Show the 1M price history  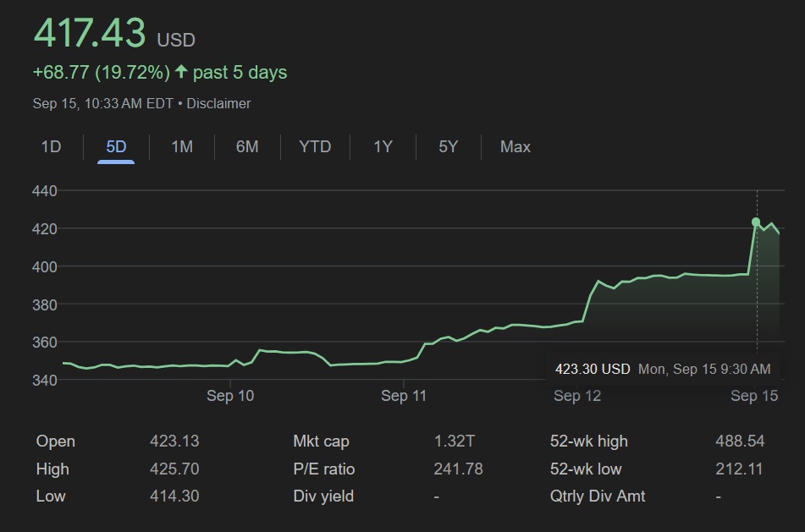point(182,147)
